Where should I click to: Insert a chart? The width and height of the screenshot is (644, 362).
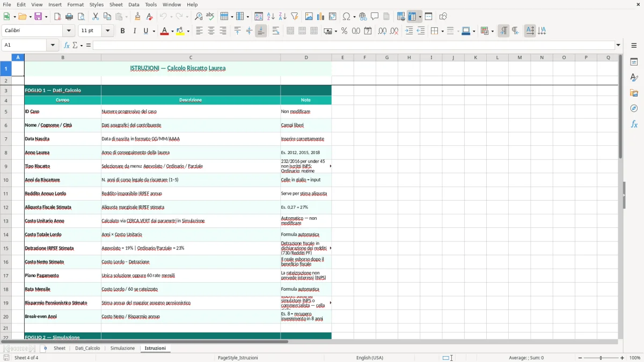click(x=321, y=17)
